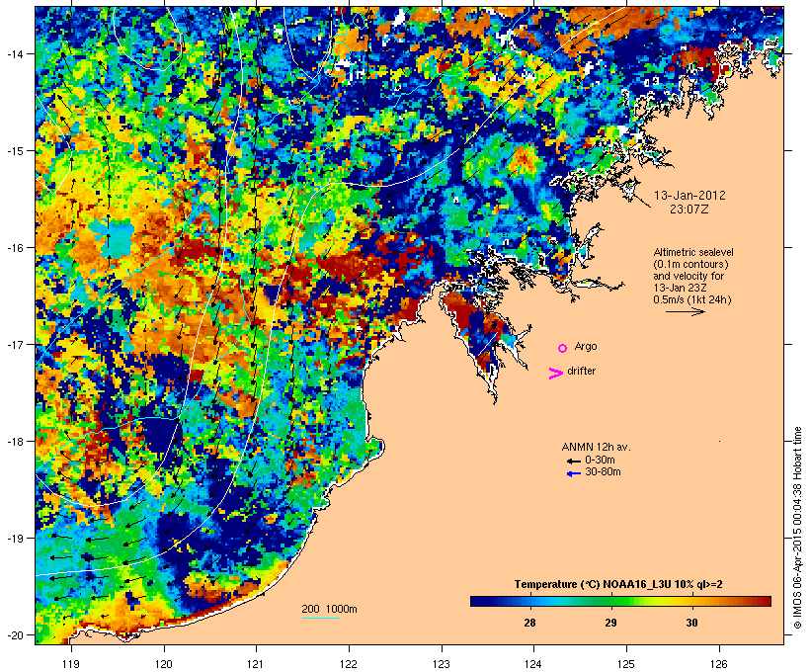The width and height of the screenshot is (810, 672).
Task: Click longitude label 125
Action: pyautogui.click(x=626, y=664)
